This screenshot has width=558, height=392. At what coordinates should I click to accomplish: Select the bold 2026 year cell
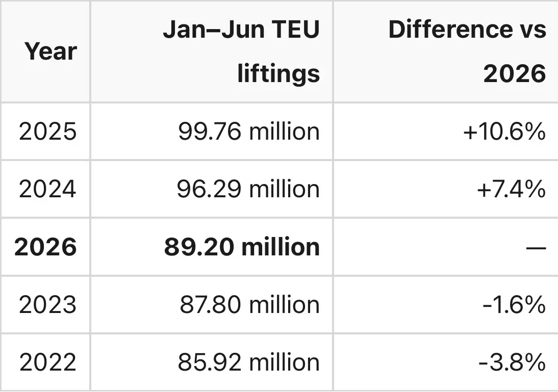(x=45, y=247)
